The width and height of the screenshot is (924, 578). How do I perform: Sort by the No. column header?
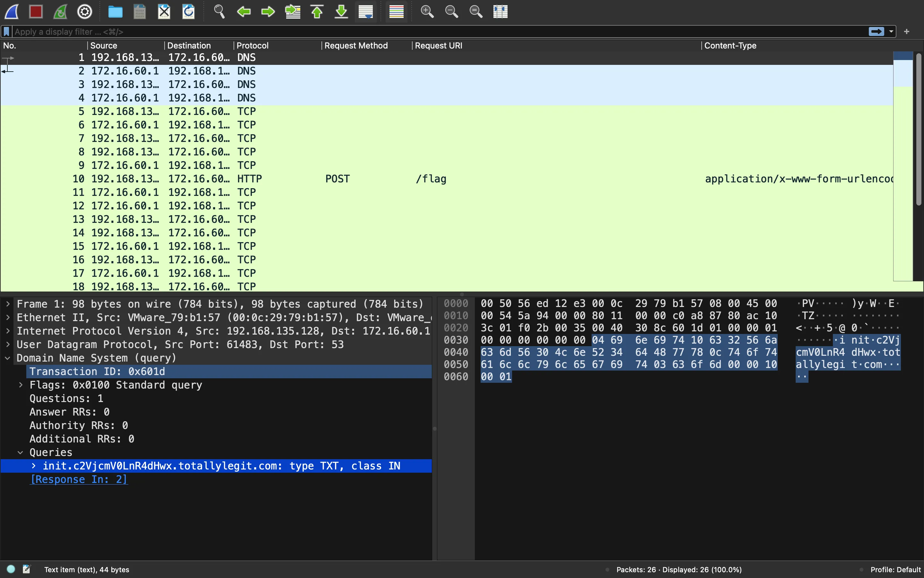click(44, 46)
